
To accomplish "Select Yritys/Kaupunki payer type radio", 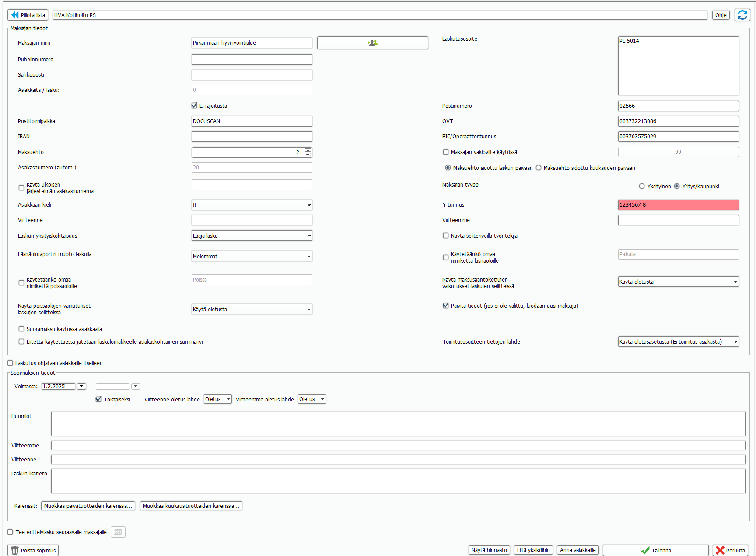I will (x=677, y=186).
